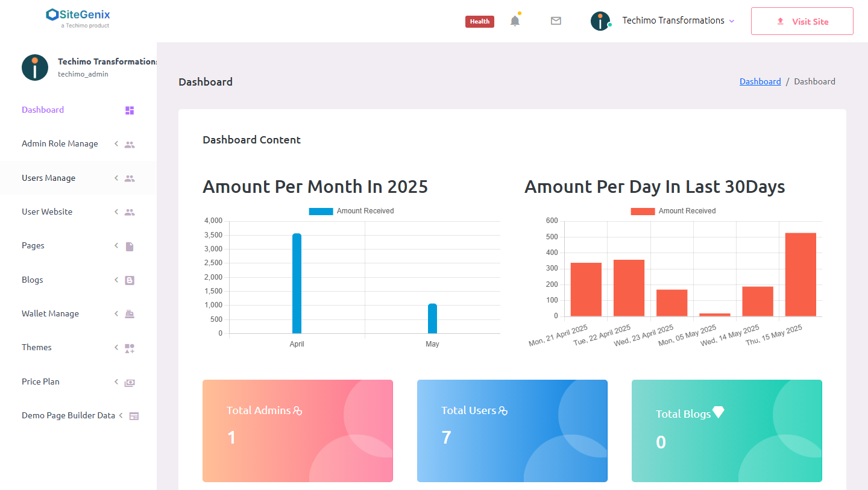
Task: Click the Visit Site button
Action: click(802, 21)
